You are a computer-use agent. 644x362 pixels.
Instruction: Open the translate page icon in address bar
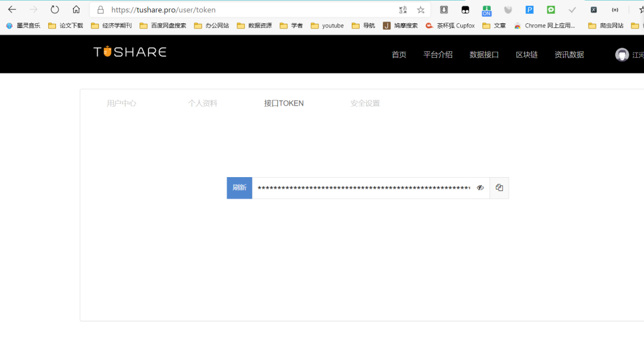pos(403,10)
